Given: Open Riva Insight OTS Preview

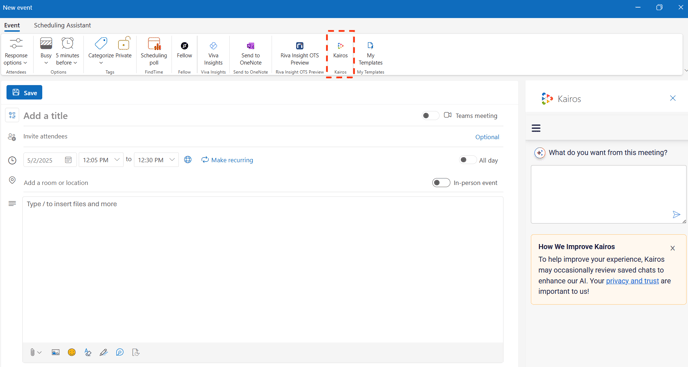Looking at the screenshot, I should 300,53.
